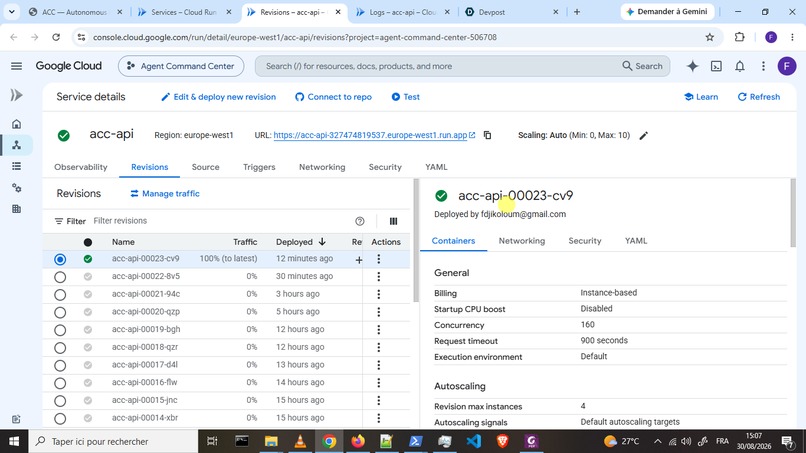Open the account avatar in Google Cloud header
Viewport: 806px width, 453px height.
[786, 66]
